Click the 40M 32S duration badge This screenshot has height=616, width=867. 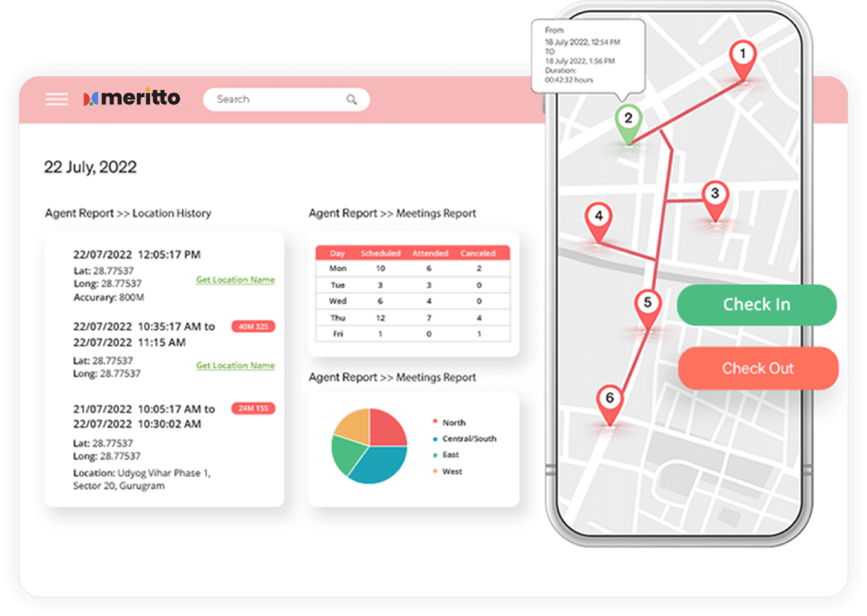[x=253, y=327]
